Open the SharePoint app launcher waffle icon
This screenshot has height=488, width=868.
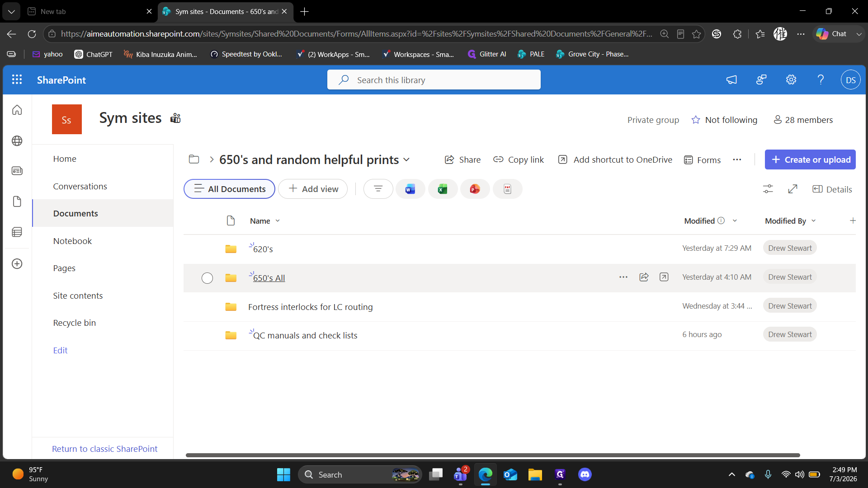17,80
